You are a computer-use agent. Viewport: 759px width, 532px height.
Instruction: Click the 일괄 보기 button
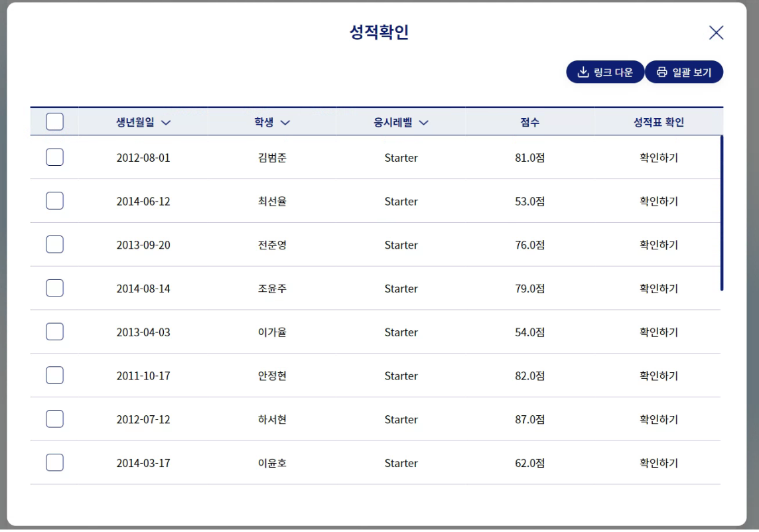click(684, 72)
